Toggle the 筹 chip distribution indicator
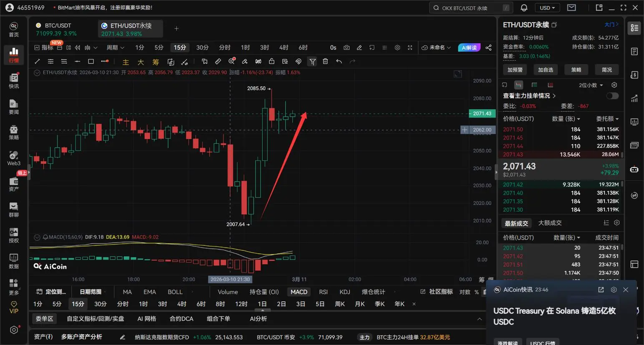Viewport: 644px width, 345px height. click(x=156, y=62)
